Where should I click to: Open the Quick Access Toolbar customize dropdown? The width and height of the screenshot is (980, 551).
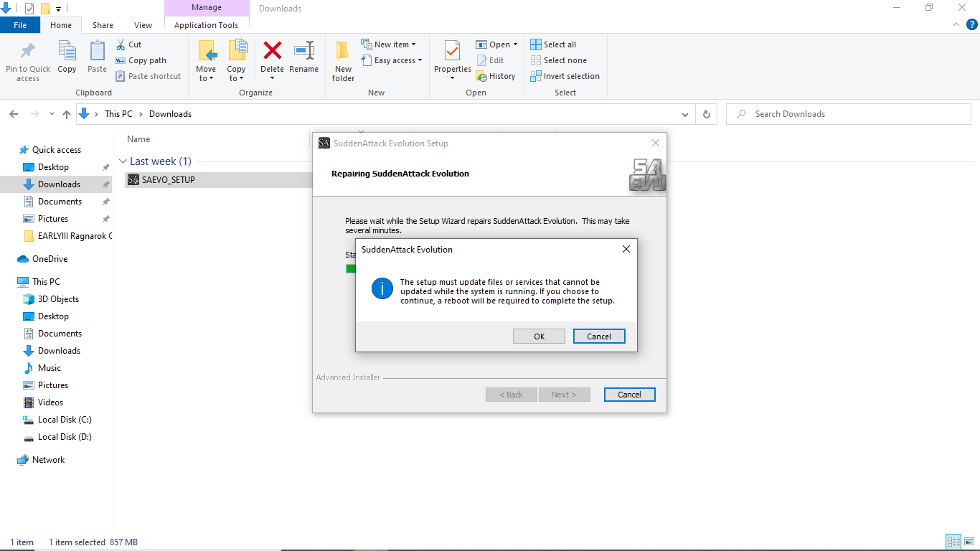point(58,9)
